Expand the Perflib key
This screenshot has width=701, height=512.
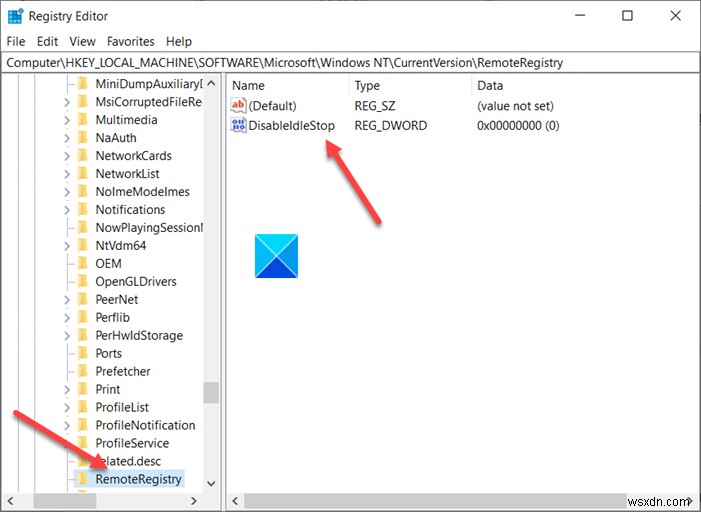coord(67,317)
